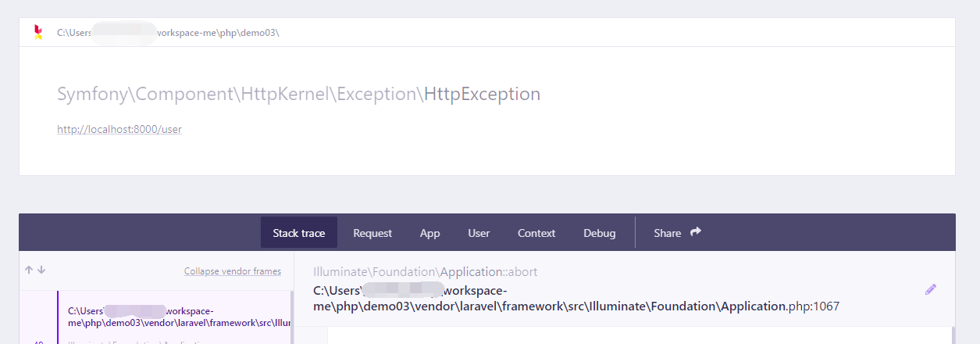Open the App tab
980x344 pixels.
430,233
